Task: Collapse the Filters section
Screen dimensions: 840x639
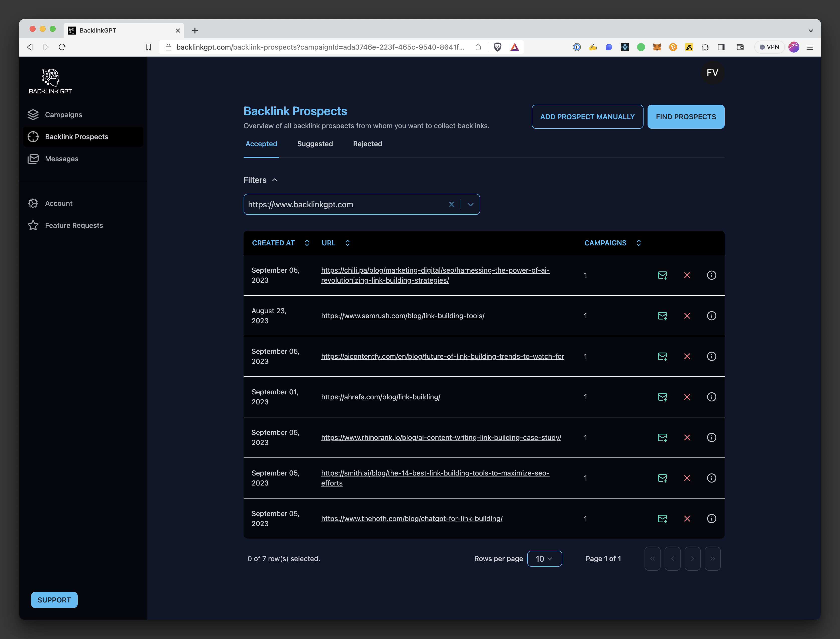Action: click(275, 180)
